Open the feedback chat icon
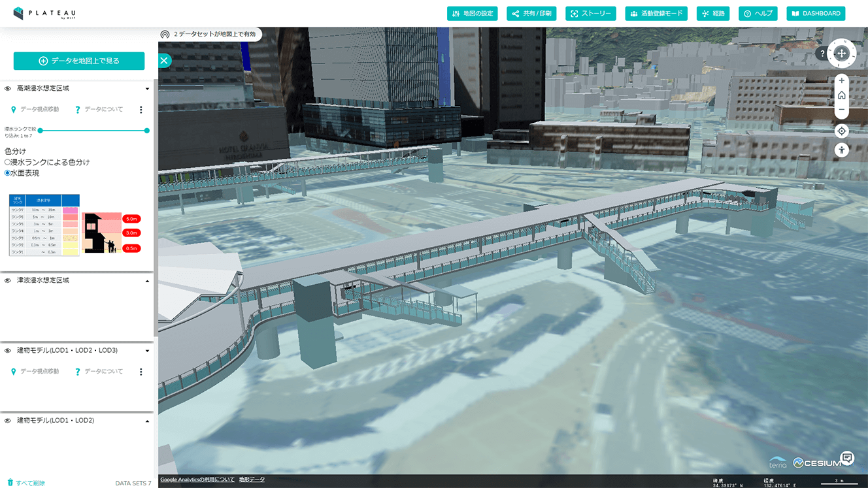868x488 pixels. click(848, 458)
